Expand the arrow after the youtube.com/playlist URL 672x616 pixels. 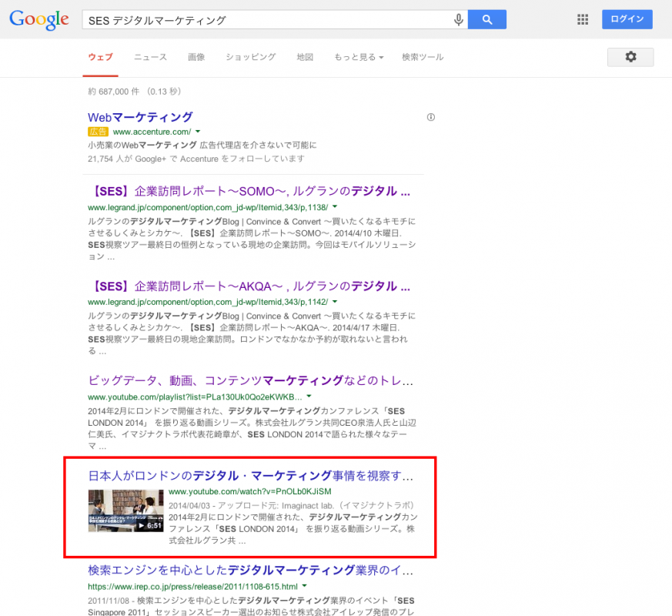[309, 397]
